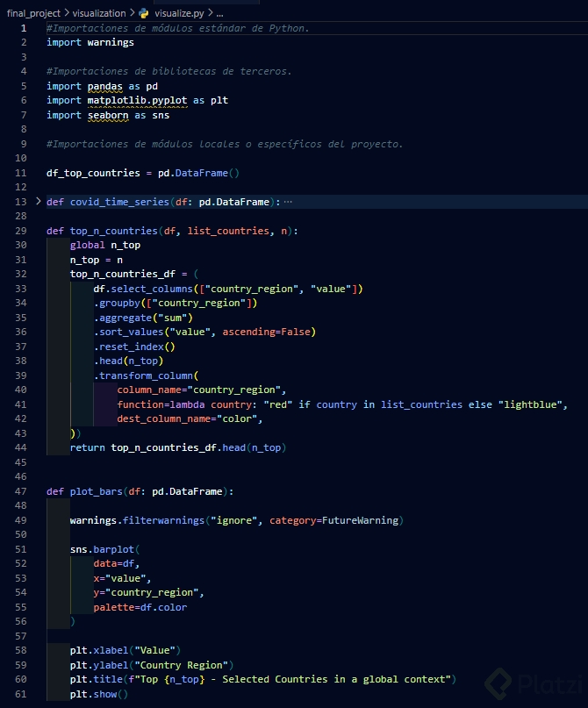Click the underlined 'matplotlib.pyplot' import

point(137,100)
